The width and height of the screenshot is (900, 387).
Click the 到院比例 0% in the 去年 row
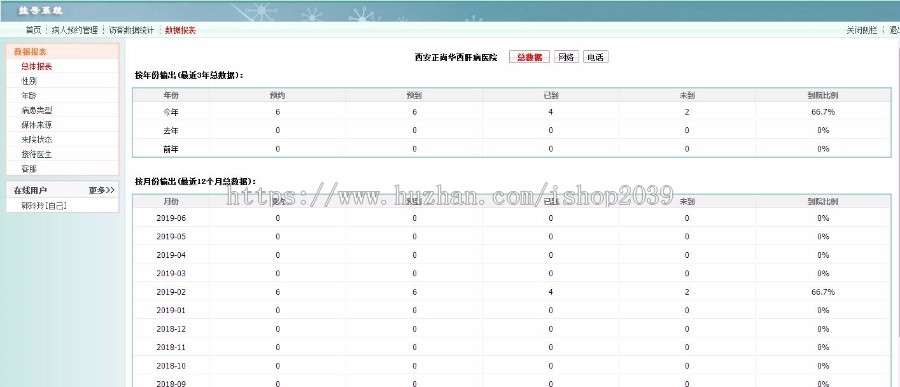coord(823,130)
